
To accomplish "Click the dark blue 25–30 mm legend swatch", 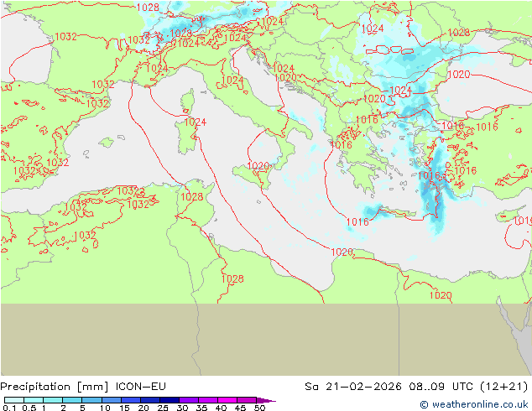I will click(x=169, y=400).
